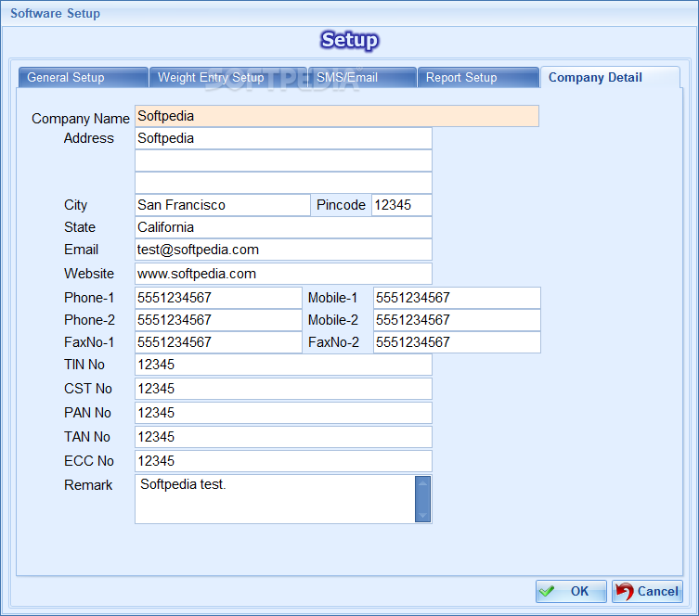Click the third empty Address line

tap(283, 183)
